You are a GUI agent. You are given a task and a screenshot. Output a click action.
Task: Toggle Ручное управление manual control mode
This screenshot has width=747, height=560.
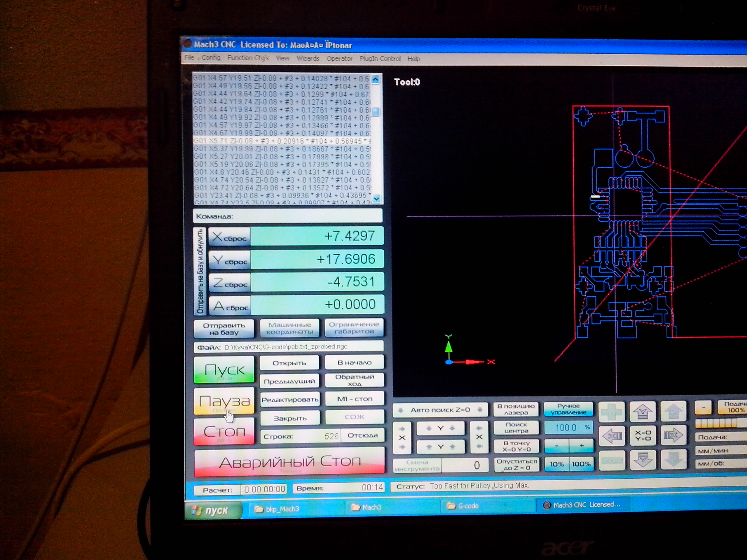point(568,409)
